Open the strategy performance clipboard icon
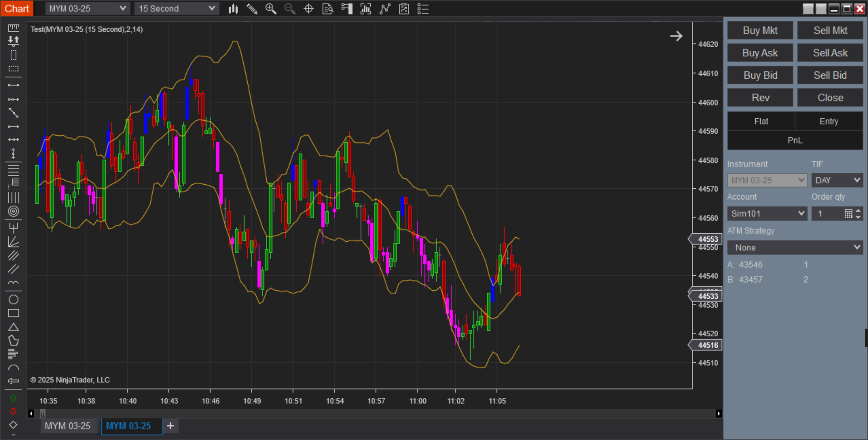868x440 pixels. point(404,9)
